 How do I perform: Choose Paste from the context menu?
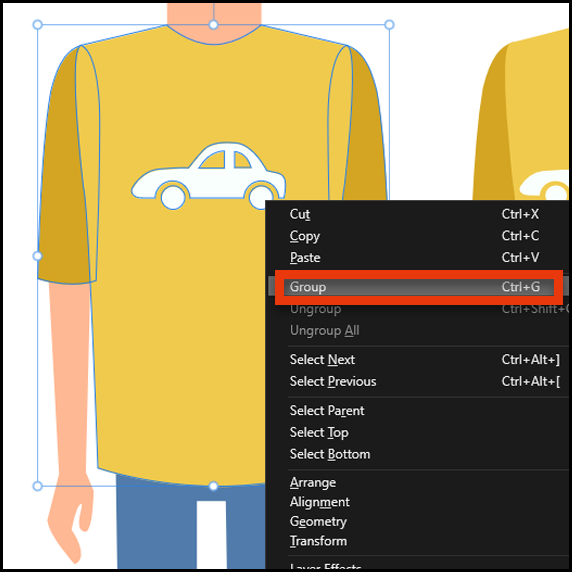(418, 258)
